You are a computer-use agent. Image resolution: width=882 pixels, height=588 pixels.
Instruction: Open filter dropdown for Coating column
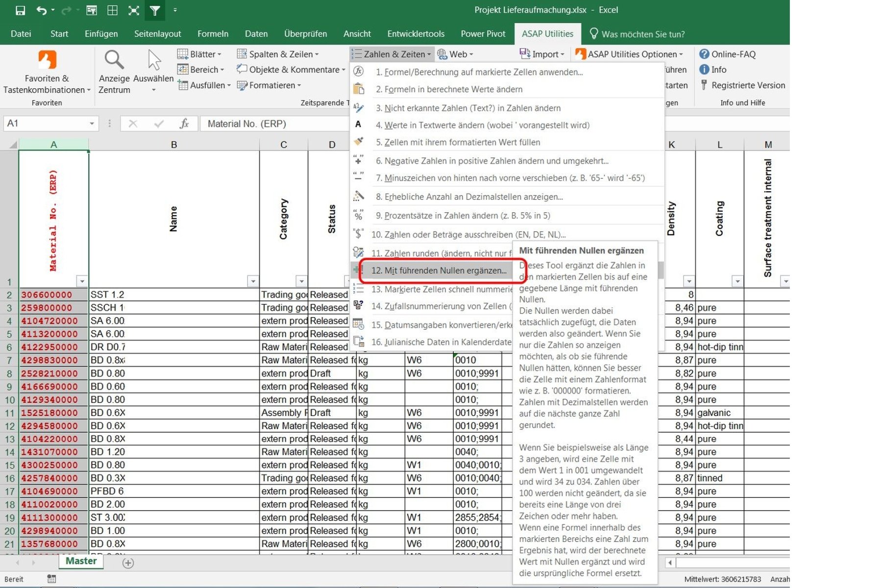pos(737,281)
